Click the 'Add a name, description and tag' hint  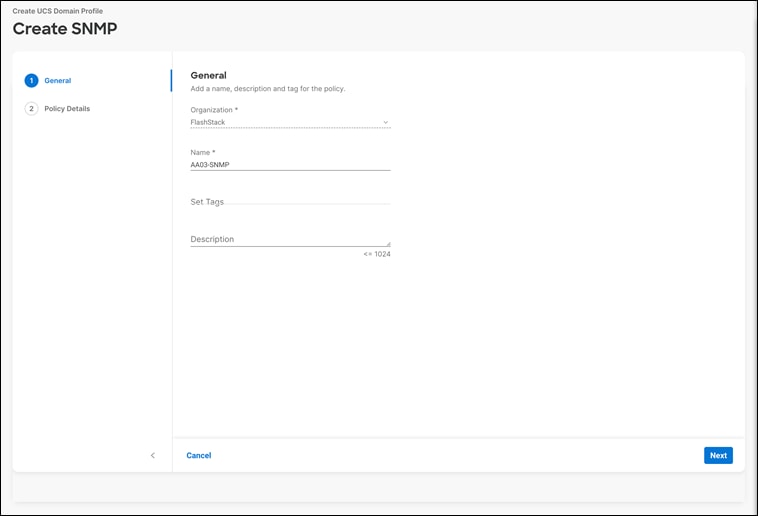click(x=268, y=89)
